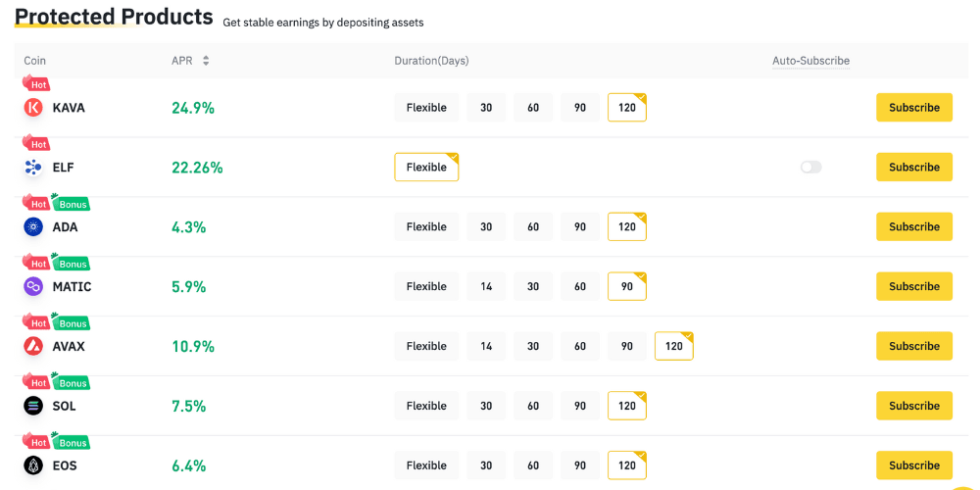Screen dimensions: 980x490
Task: Toggle Auto-Subscribe switch for ELF
Action: click(810, 168)
